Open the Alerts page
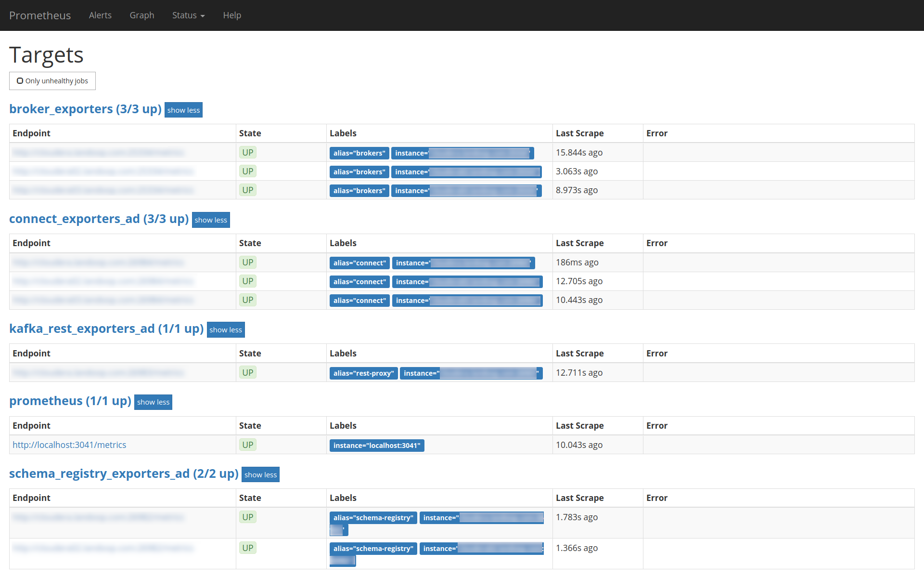 point(100,15)
